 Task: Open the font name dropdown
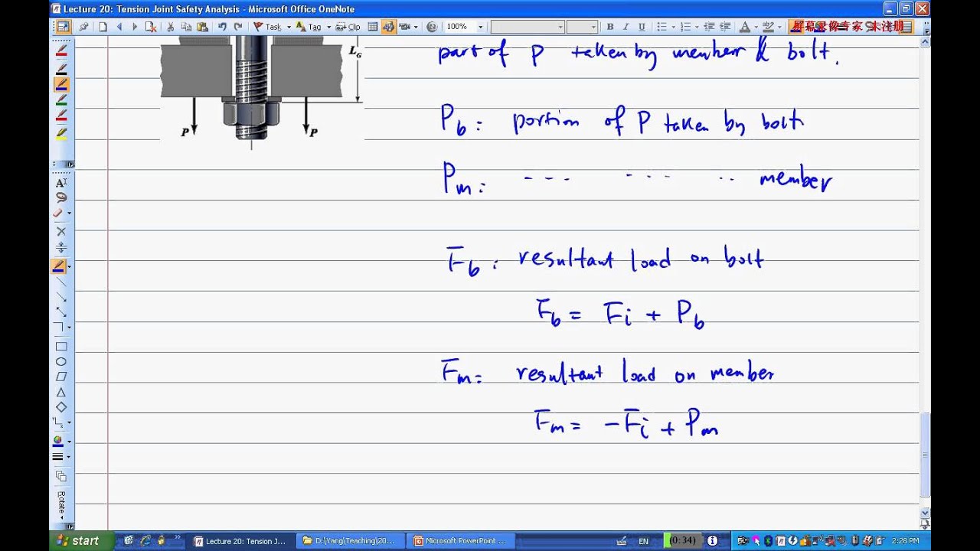tap(560, 27)
